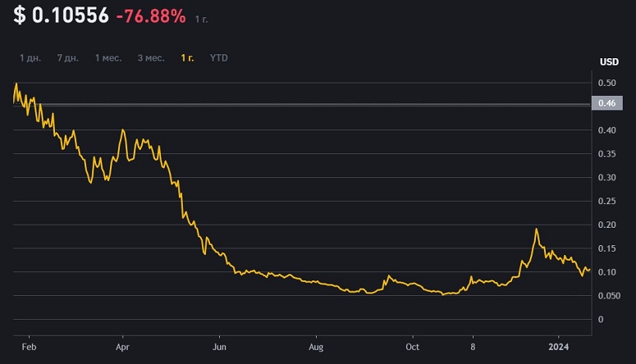Click the Oct label on time axis
This screenshot has width=636, height=364.
(x=412, y=348)
